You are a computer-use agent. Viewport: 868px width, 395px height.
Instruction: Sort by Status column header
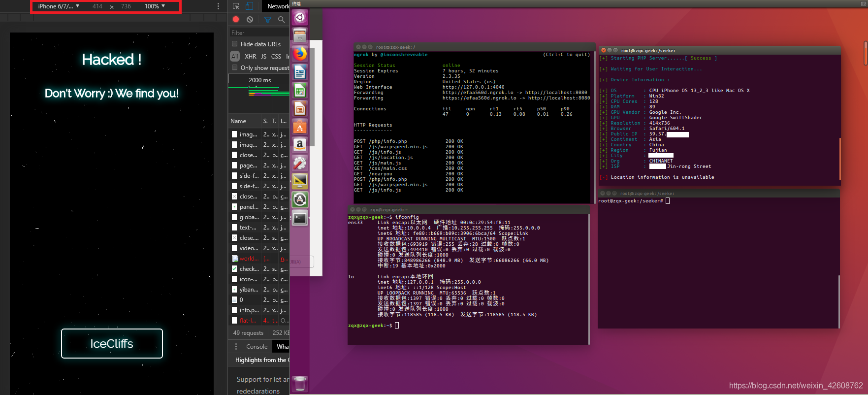coord(265,121)
